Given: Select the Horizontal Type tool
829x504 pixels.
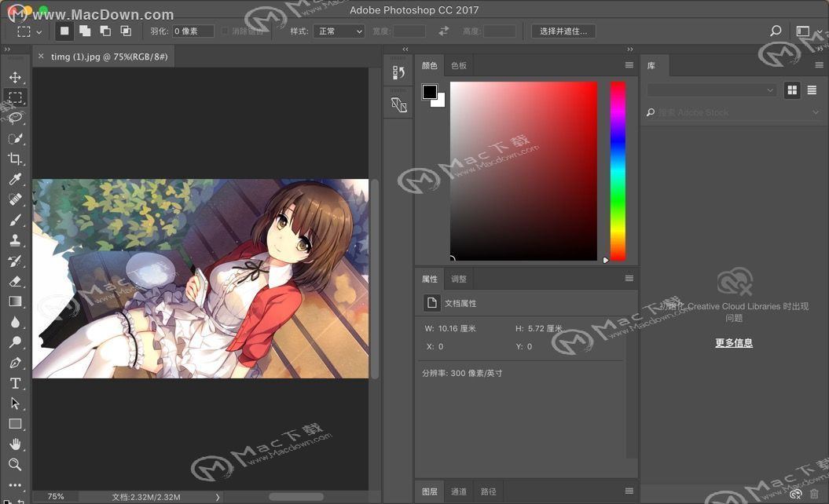Looking at the screenshot, I should (15, 383).
